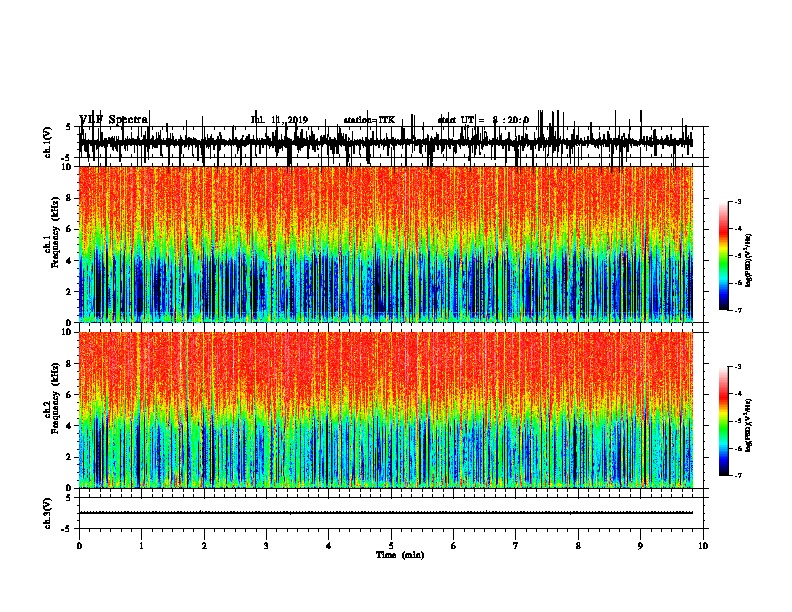Click the 'station=ITK' header label
The height and width of the screenshot is (612, 792).
click(x=369, y=120)
